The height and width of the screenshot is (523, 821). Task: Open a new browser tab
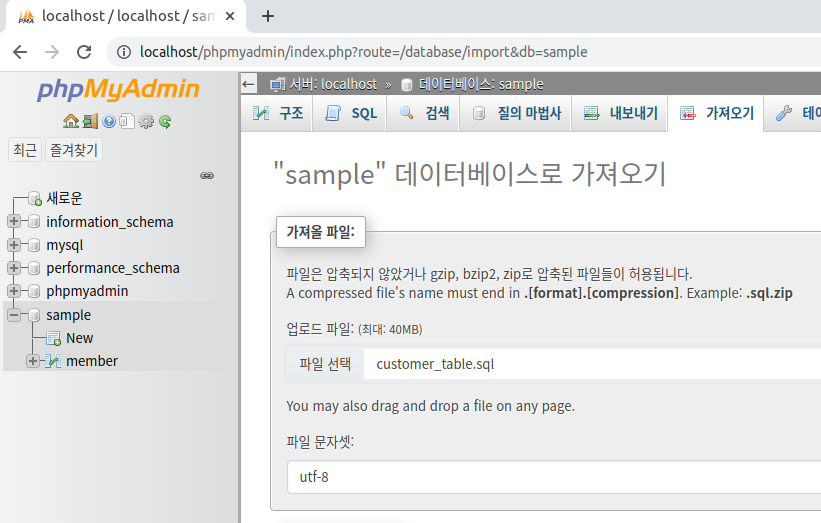(268, 16)
